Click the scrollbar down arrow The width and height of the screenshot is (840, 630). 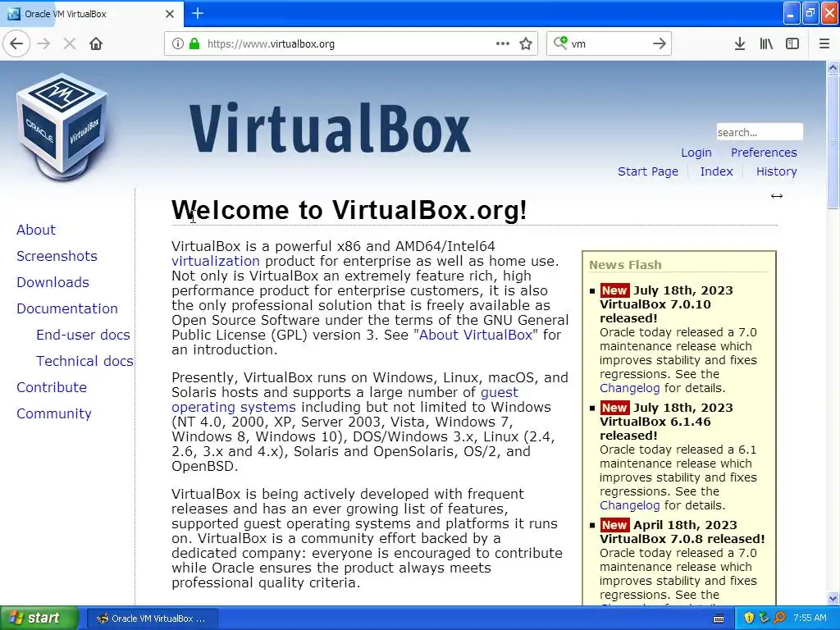point(833,598)
